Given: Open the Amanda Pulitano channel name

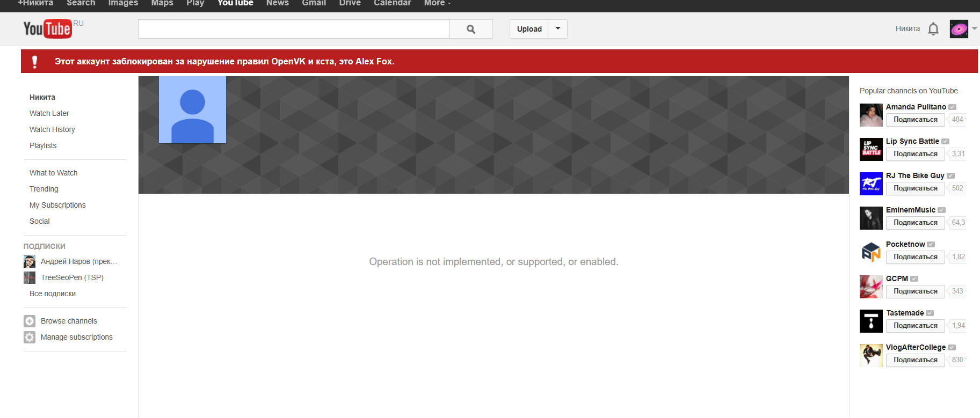Looking at the screenshot, I should 916,107.
